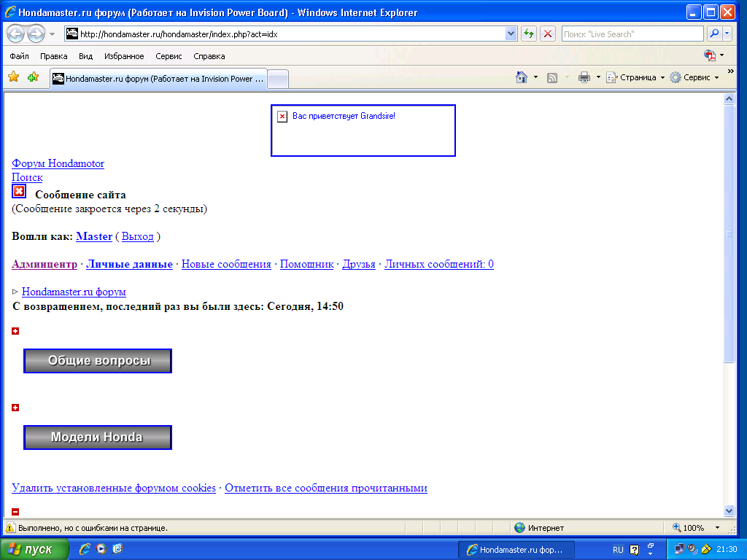747x560 pixels.
Task: Click inside the Live Search input field
Action: tap(631, 34)
